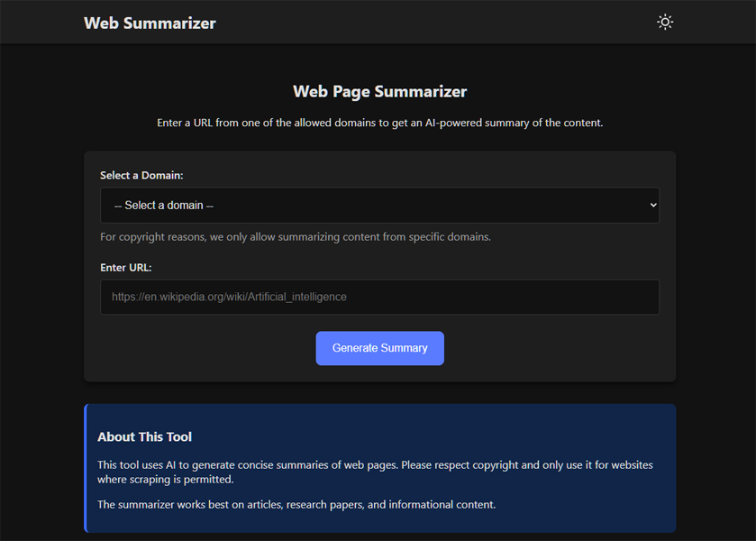Choose a domain from the dropdown list
This screenshot has height=541, width=756.
[x=379, y=205]
